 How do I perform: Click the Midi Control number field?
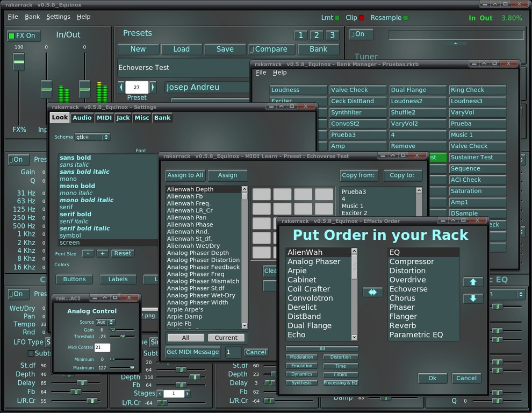[102, 347]
